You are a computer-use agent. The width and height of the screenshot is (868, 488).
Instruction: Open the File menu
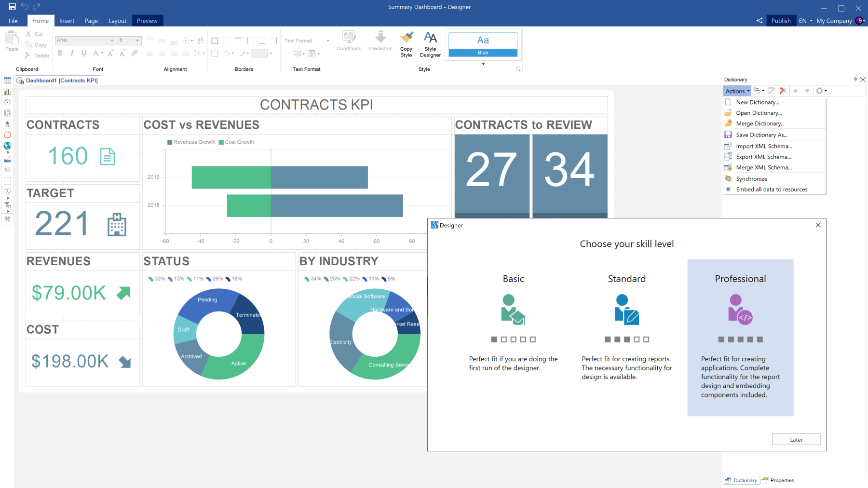point(13,21)
